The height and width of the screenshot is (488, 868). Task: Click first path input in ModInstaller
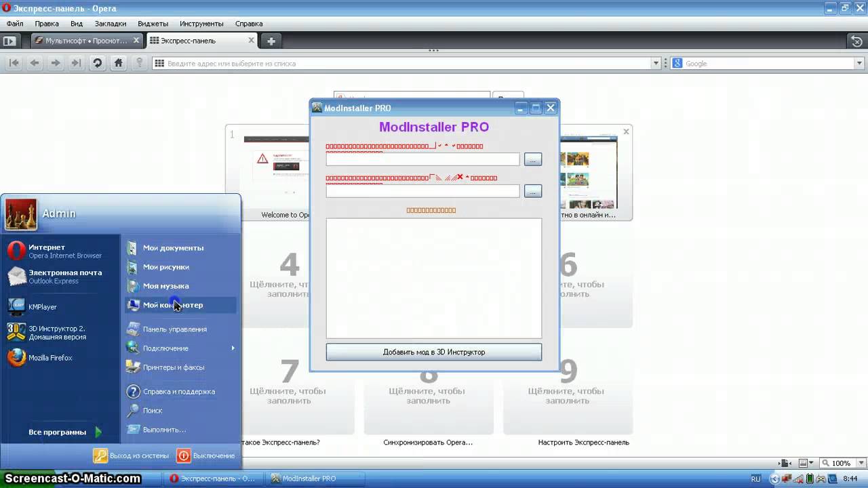tap(422, 159)
